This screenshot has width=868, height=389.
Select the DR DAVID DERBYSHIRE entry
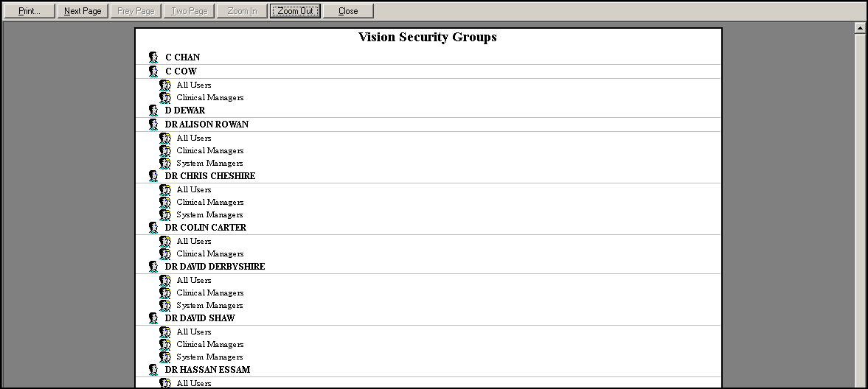coord(215,267)
